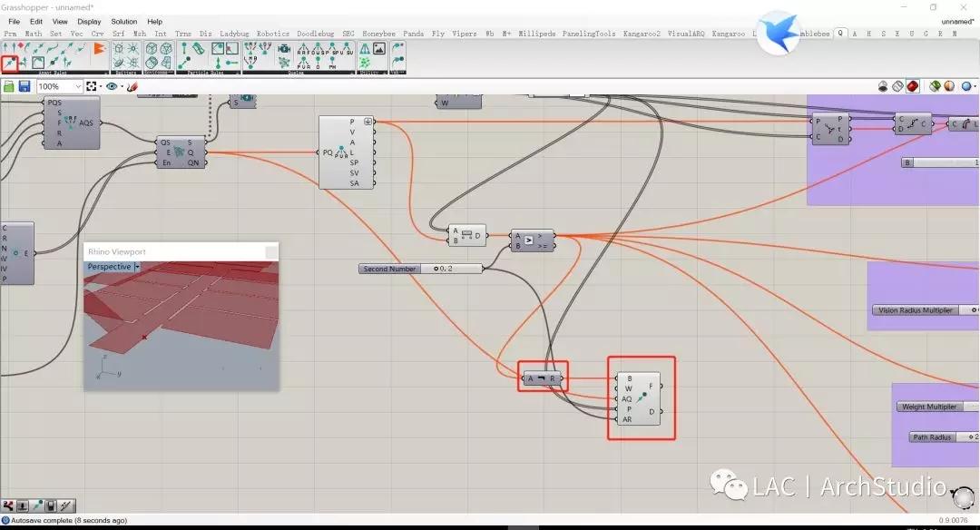Select the red-boxed A-R negation component
Screen dimensions: 980x530
click(x=542, y=378)
